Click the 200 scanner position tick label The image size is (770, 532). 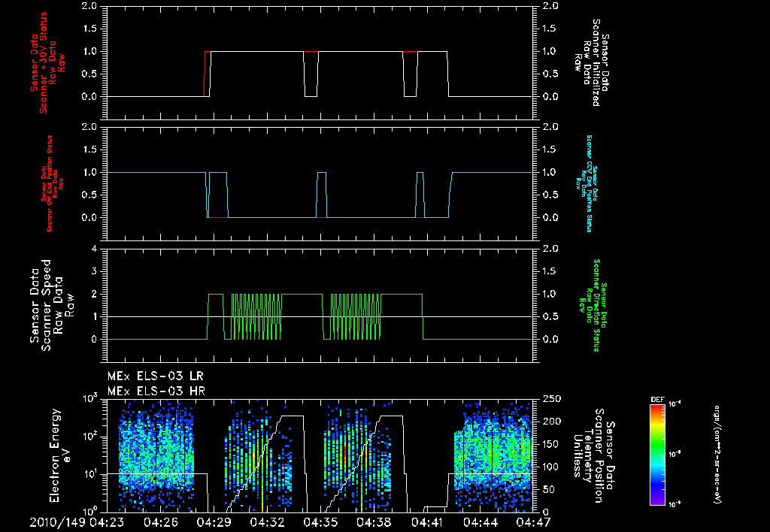551,422
